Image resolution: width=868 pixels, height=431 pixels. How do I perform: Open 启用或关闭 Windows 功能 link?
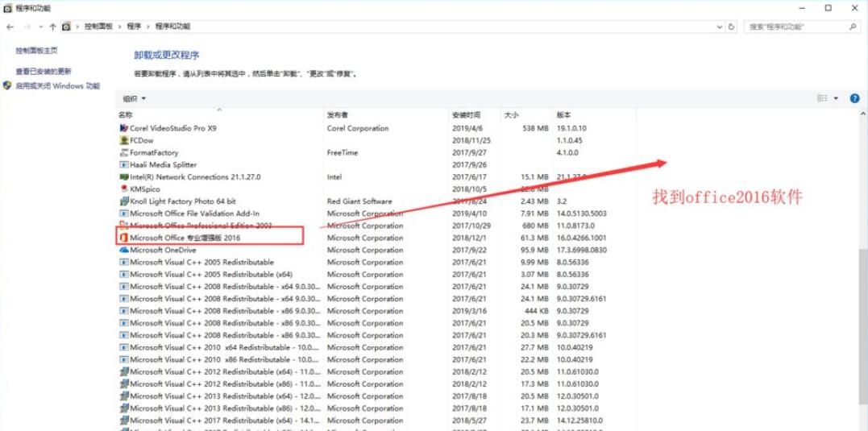[57, 85]
